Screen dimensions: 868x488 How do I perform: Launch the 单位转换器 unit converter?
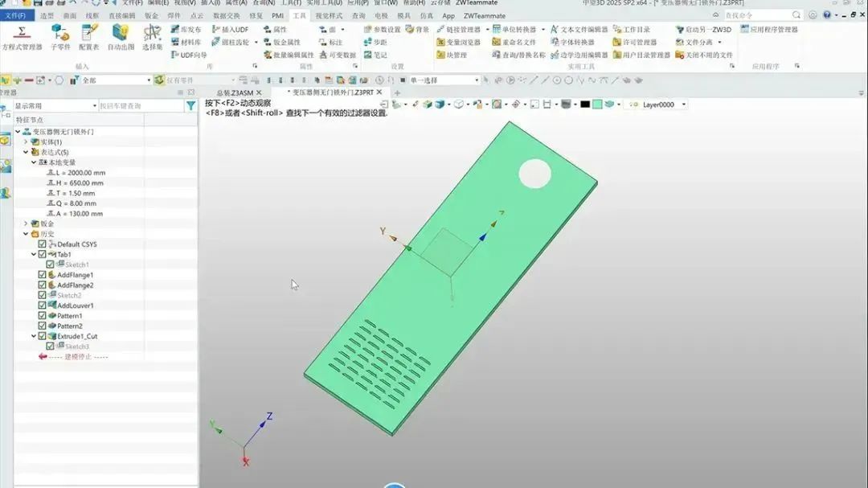click(518, 30)
